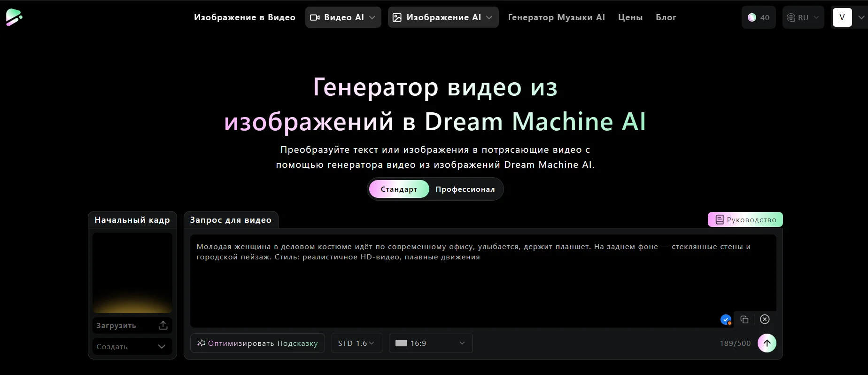Expand the Видео AI dropdown menu
This screenshot has width=868, height=375.
343,17
